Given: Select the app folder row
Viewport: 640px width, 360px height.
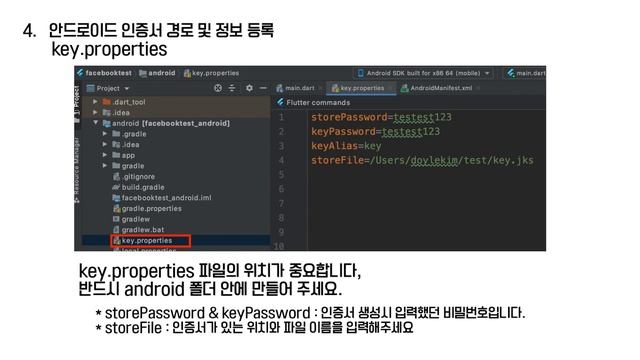Looking at the screenshot, I should pyautogui.click(x=176, y=155).
